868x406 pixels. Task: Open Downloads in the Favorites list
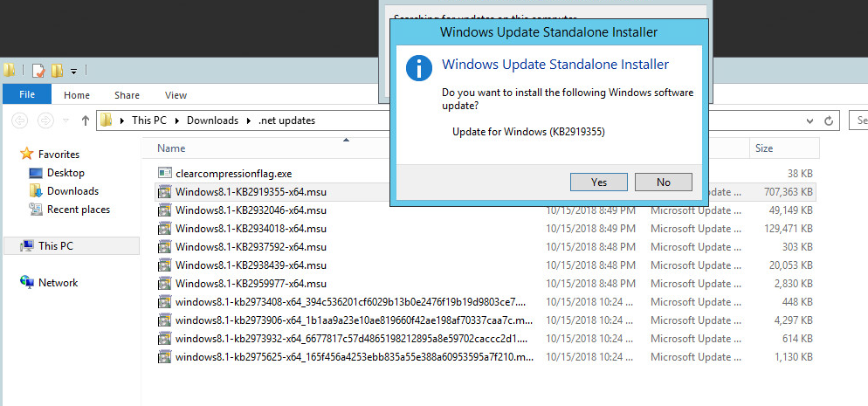coord(72,191)
